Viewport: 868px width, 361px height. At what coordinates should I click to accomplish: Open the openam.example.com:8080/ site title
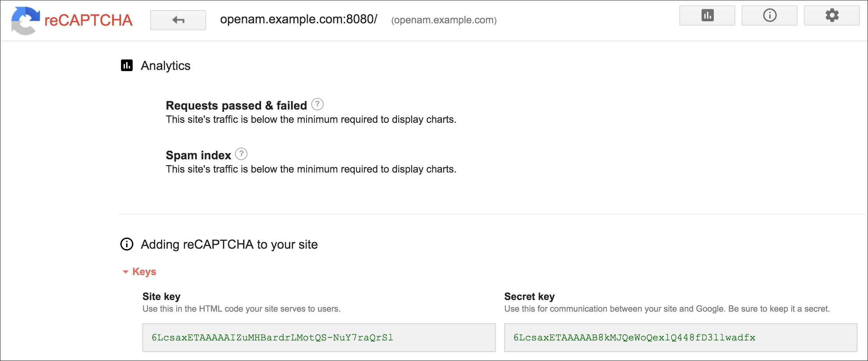298,19
